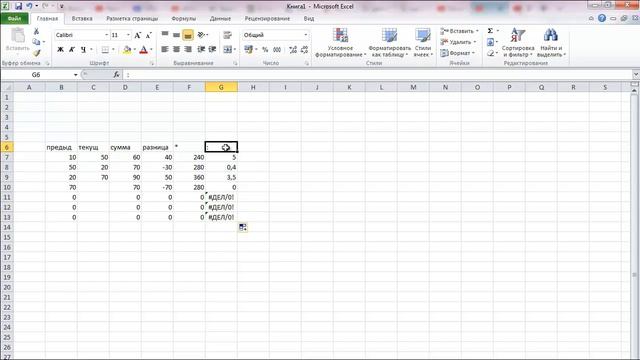Click Формат cells button
Image resolution: width=640 pixels, height=360 pixels.
point(457,53)
